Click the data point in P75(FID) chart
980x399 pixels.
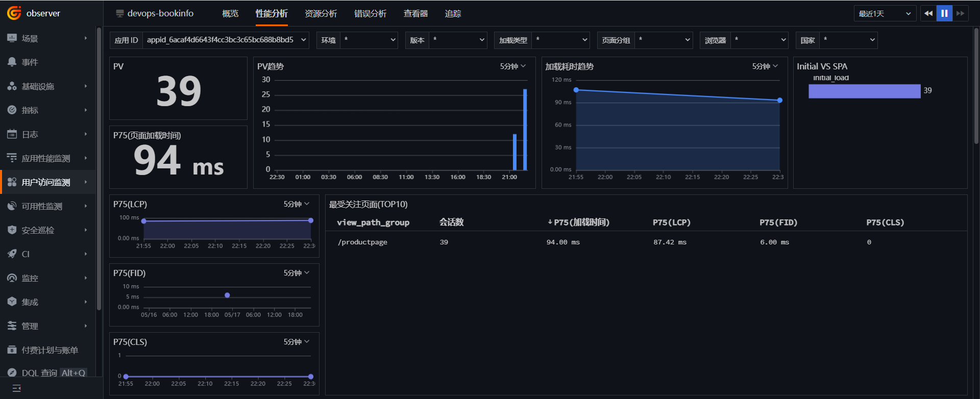click(x=227, y=295)
